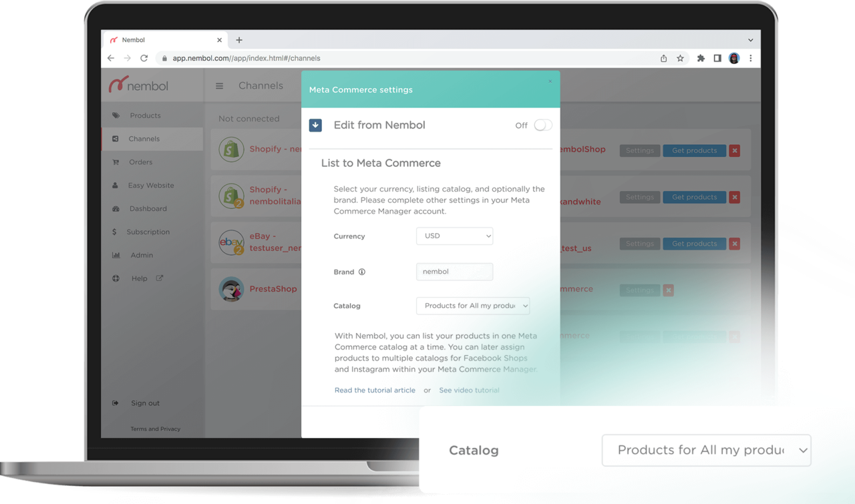Enable the Edit from Nembol toggle

click(542, 125)
